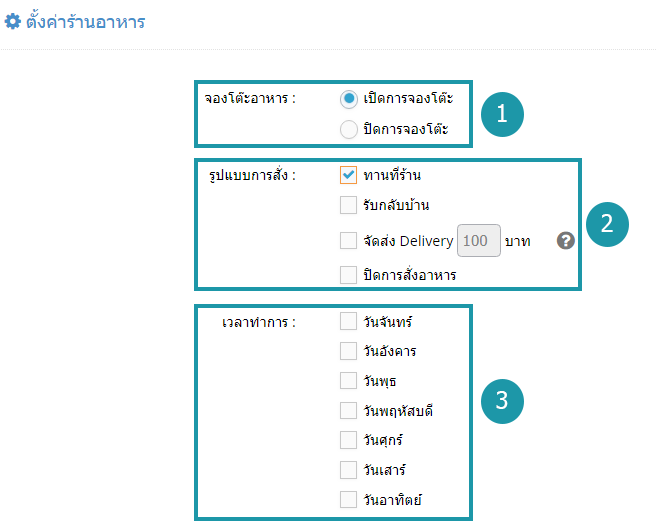Click the delivery fee 100 input field
656x531 pixels.
[479, 241]
